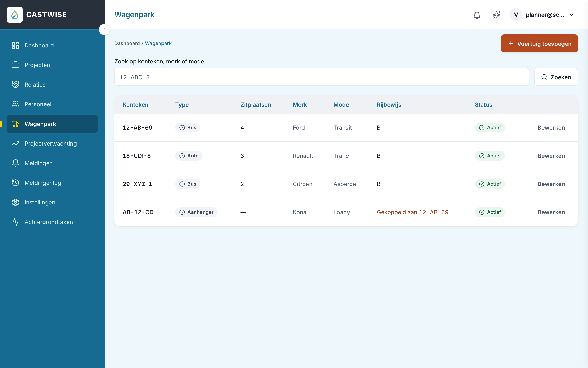Click Bewerken for 12-AB-69

click(551, 128)
